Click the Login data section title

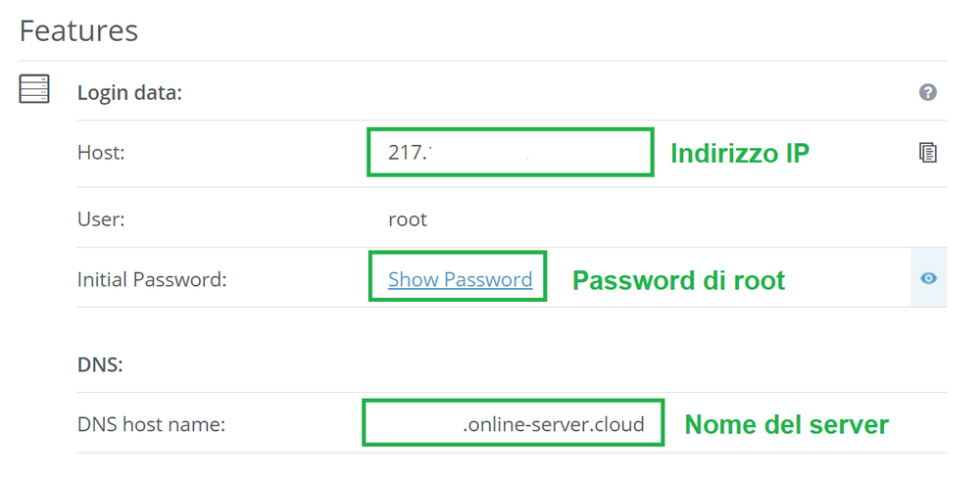pyautogui.click(x=129, y=94)
